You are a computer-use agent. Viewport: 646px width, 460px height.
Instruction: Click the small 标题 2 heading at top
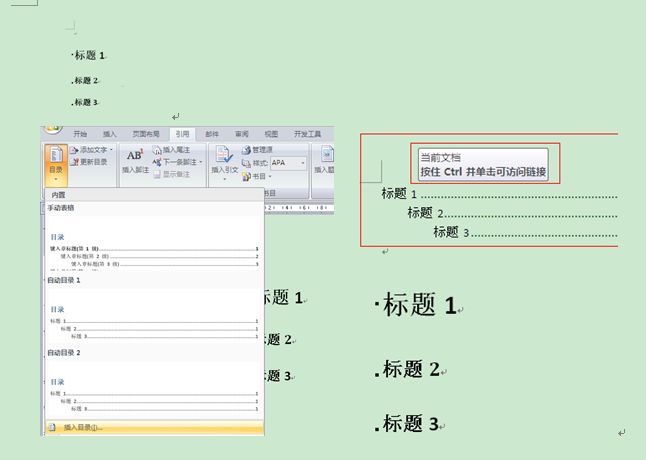tap(86, 80)
